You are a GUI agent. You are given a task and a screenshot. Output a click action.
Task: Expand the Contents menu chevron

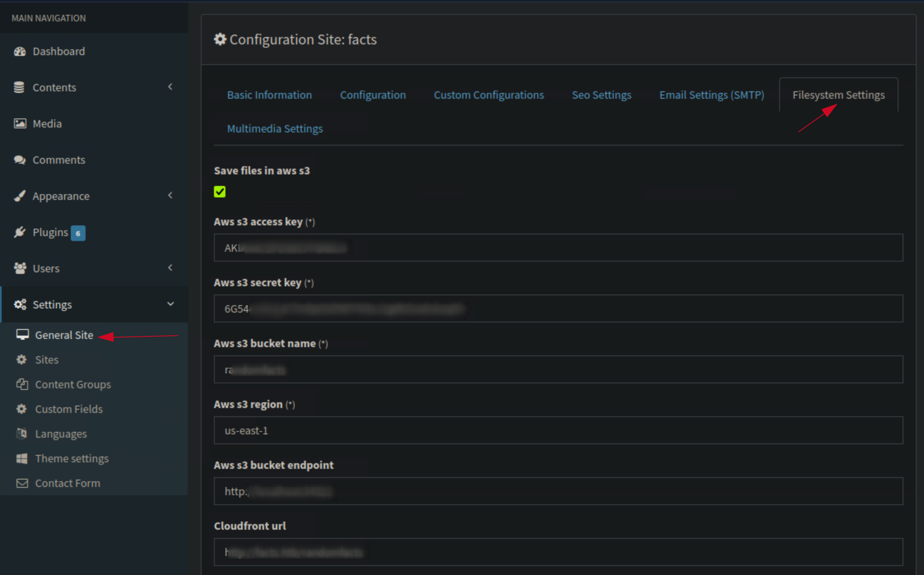pyautogui.click(x=170, y=87)
